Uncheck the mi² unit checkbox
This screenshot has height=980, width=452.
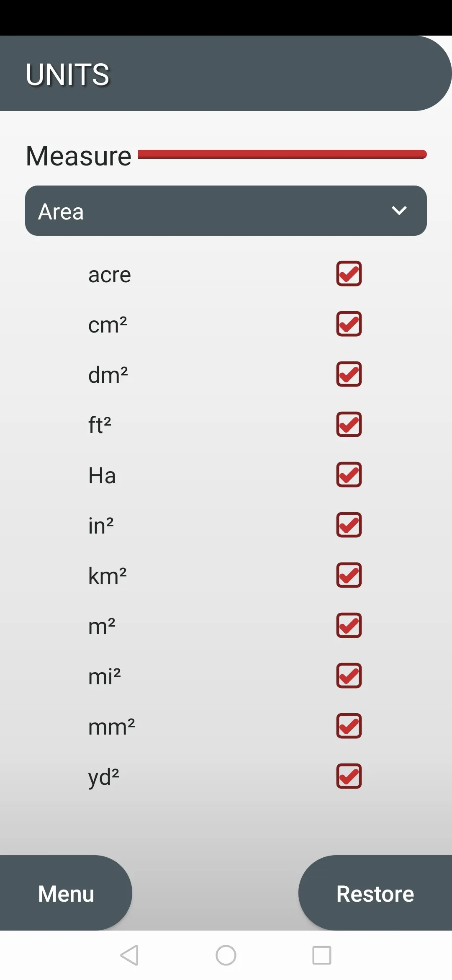tap(349, 676)
